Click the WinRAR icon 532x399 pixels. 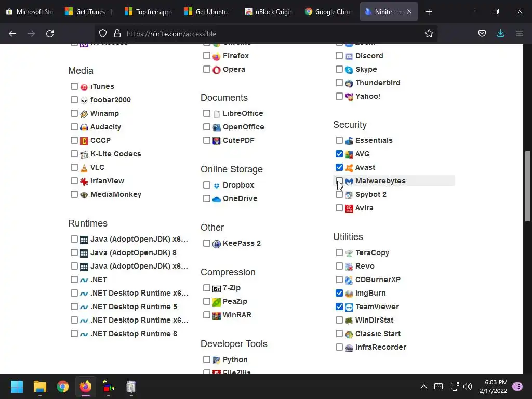tap(217, 315)
